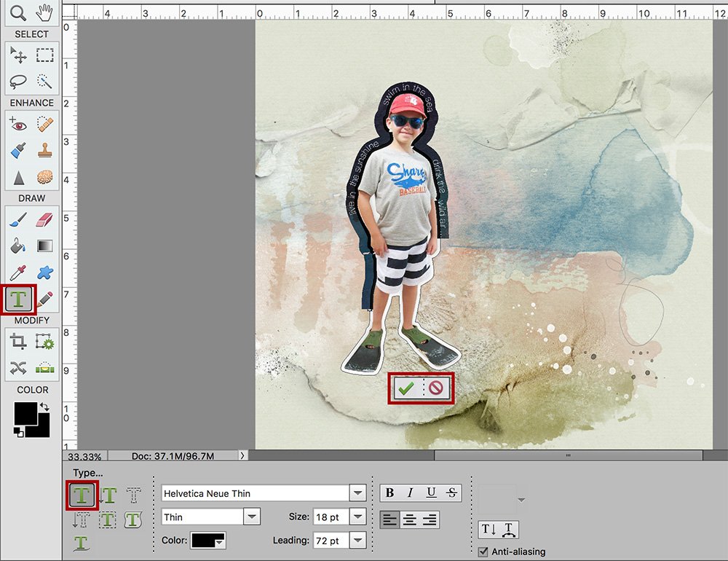
Task: Select the Zoom tool magnifier
Action: coord(18,13)
